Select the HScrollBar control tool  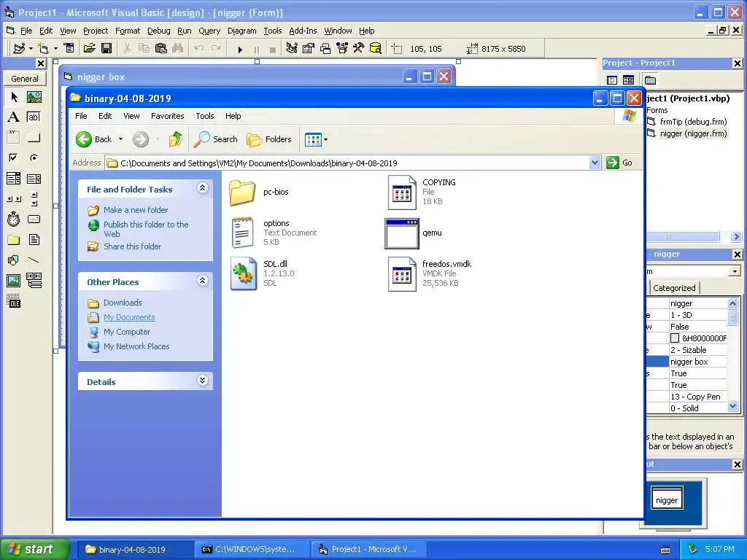[x=14, y=199]
